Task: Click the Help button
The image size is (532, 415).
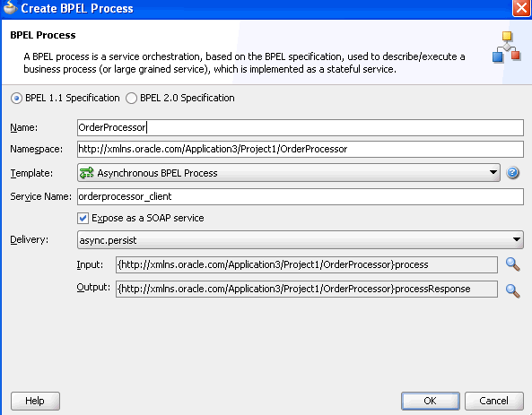Action: pyautogui.click(x=35, y=401)
